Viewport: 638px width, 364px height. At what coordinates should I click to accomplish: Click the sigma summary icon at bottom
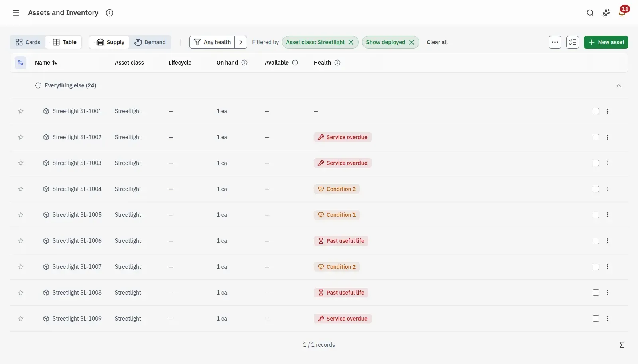click(x=622, y=345)
